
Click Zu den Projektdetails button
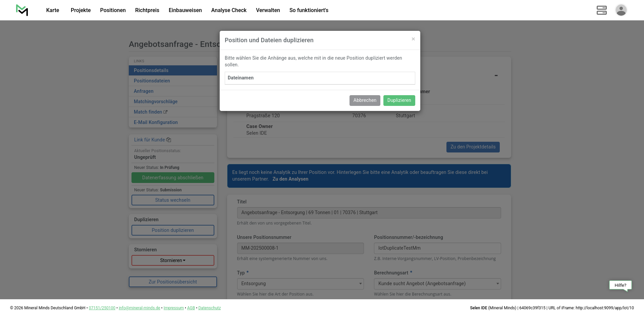[x=473, y=147]
